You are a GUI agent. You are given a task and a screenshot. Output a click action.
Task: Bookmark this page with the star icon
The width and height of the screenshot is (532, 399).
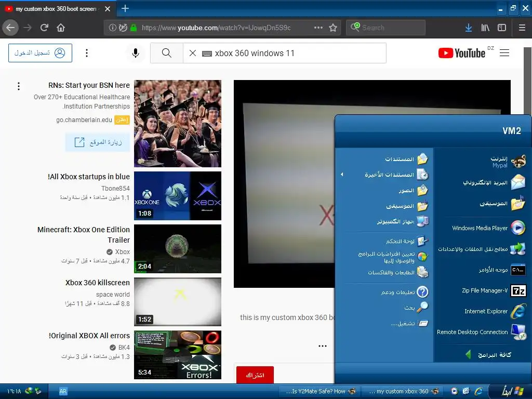click(x=333, y=28)
